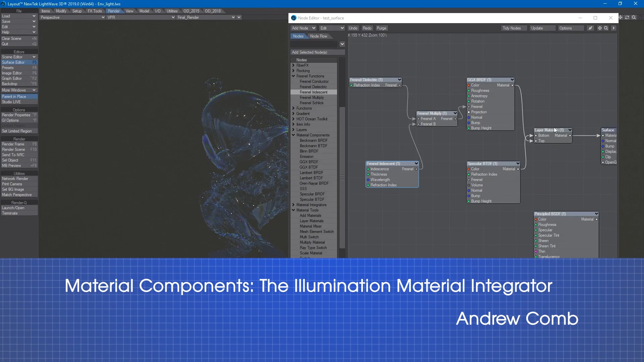
Task: Click Undo in the Node Editor
Action: [x=353, y=28]
